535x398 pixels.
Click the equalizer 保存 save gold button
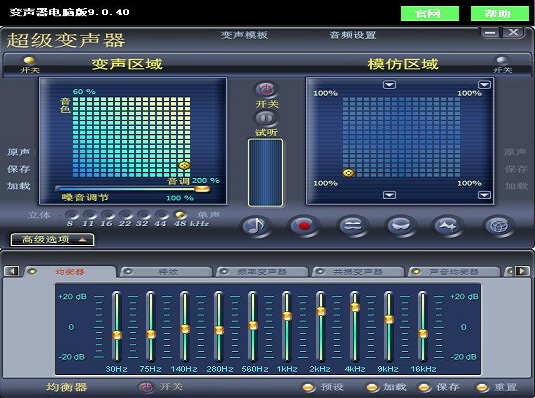[x=425, y=387]
